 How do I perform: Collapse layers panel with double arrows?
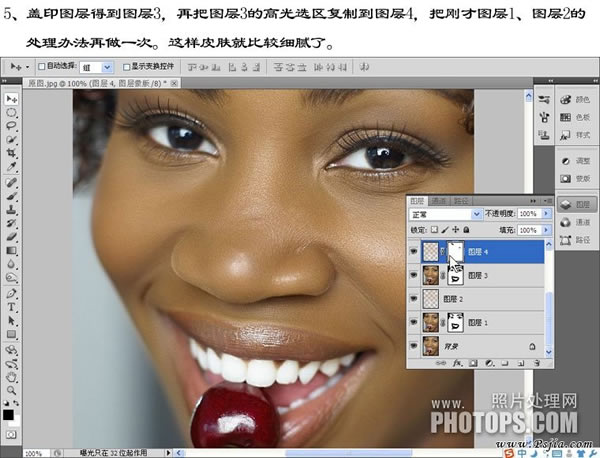click(533, 200)
